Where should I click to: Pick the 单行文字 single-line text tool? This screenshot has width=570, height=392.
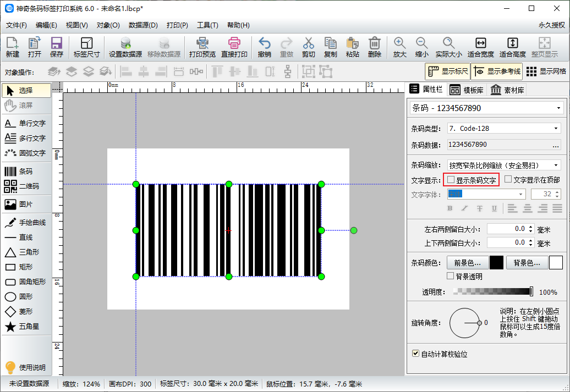pyautogui.click(x=26, y=124)
